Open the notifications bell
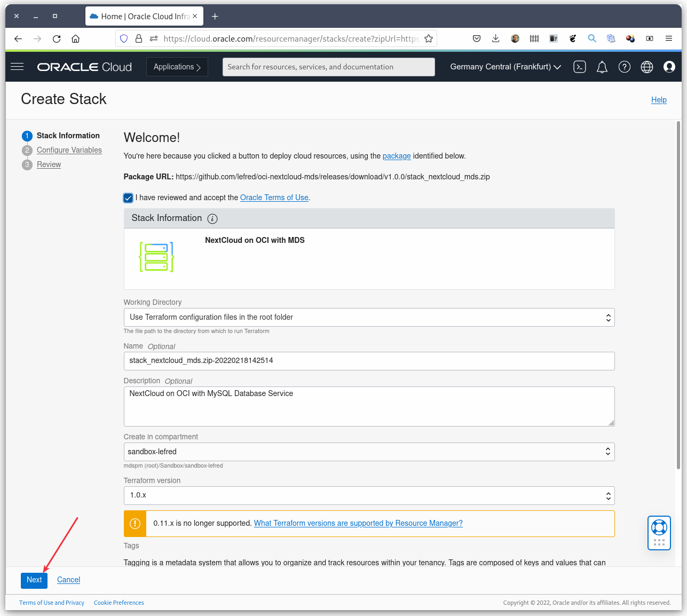This screenshot has width=687, height=616. click(602, 67)
